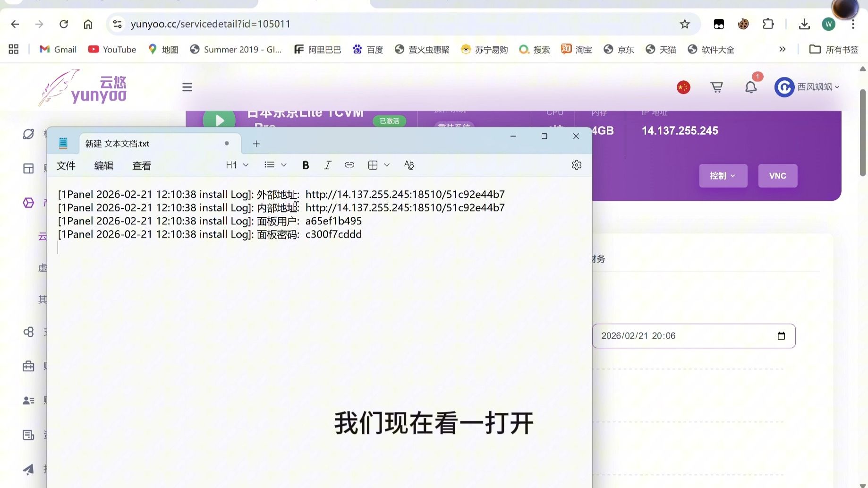The width and height of the screenshot is (868, 488).
Task: Open the 阿里巴巴 bookmark
Action: 317,50
